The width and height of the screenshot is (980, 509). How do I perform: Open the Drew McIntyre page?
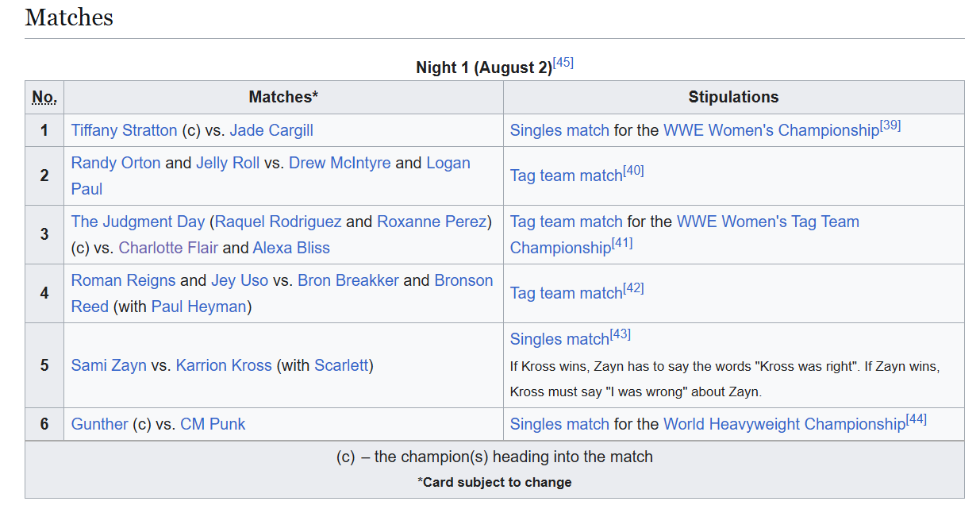coord(340,163)
